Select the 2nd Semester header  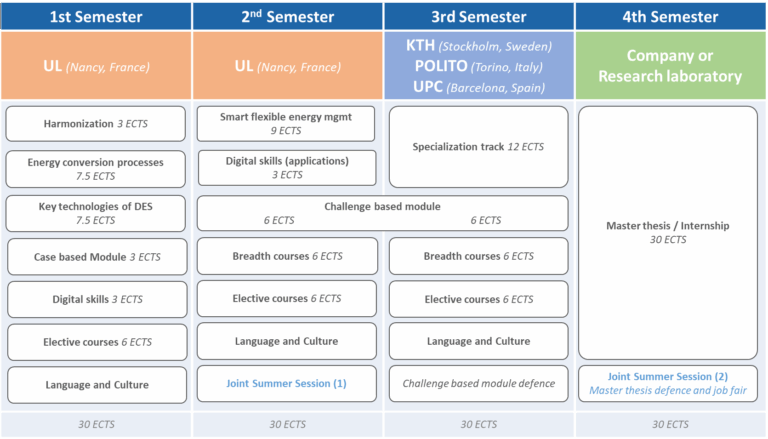pos(286,17)
